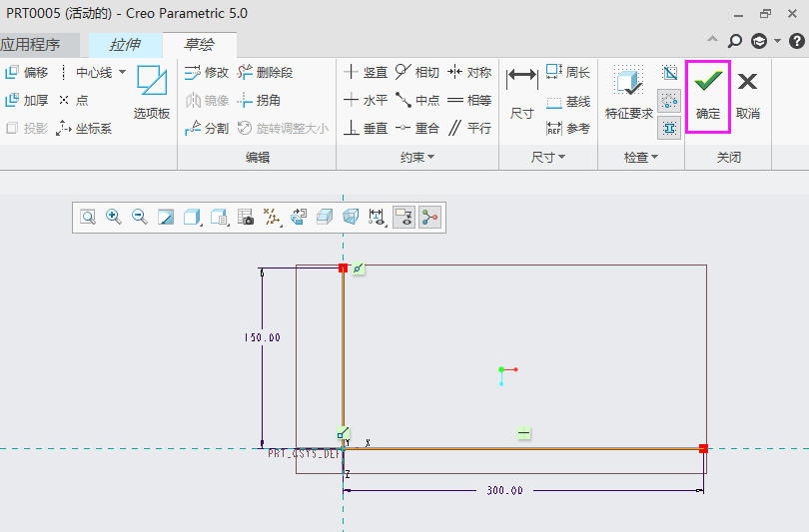Click the Perspective View icon
Image resolution: width=809 pixels, height=532 pixels.
pos(351,217)
